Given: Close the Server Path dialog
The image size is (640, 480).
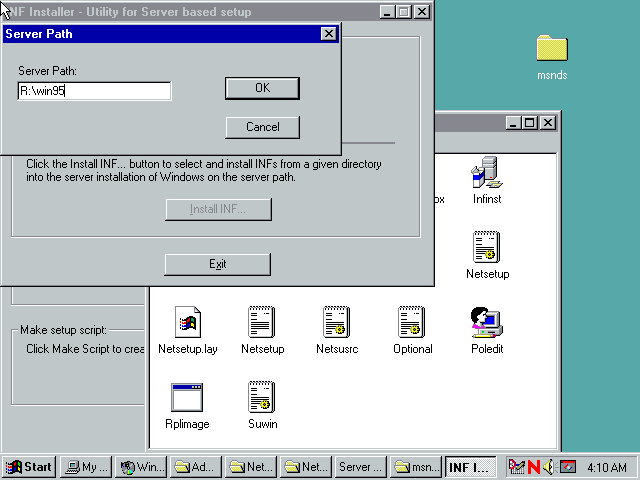Looking at the screenshot, I should coord(329,33).
